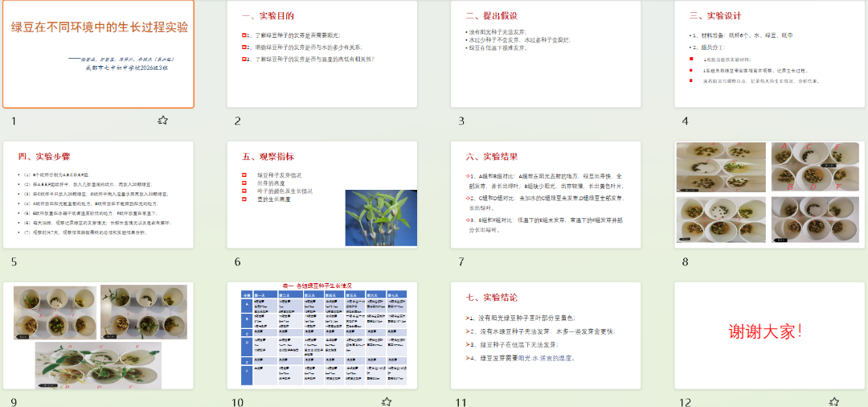
Task: Select the title slide 绿豆在不同环境中的生长过程实验
Action: 99,54
